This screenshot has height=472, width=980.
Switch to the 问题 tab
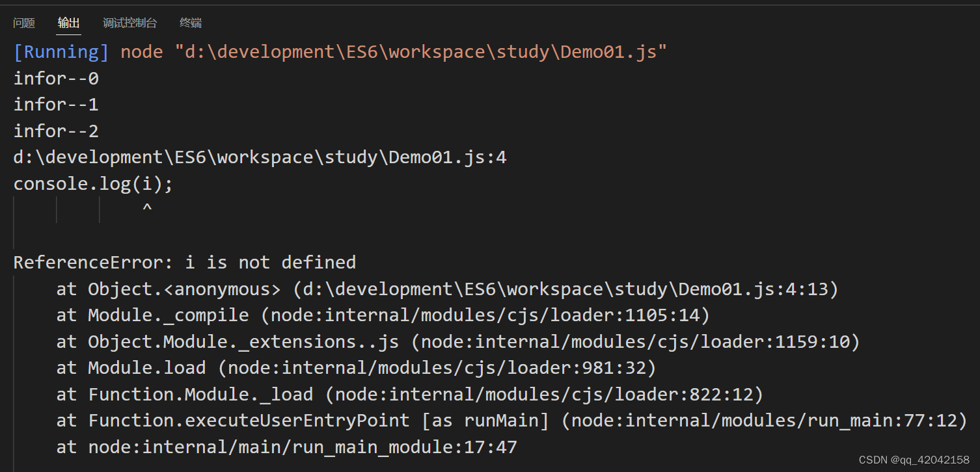coord(24,23)
